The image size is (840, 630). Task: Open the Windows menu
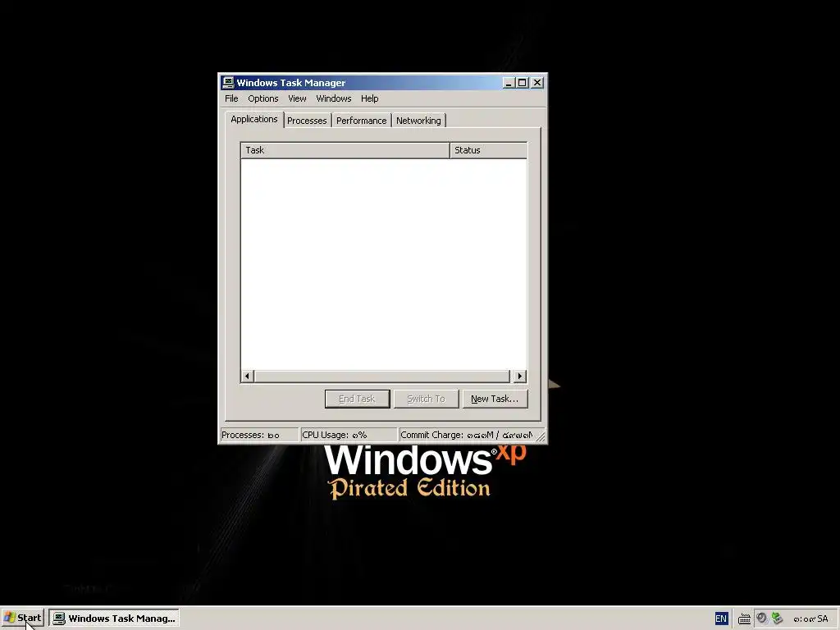tap(334, 98)
